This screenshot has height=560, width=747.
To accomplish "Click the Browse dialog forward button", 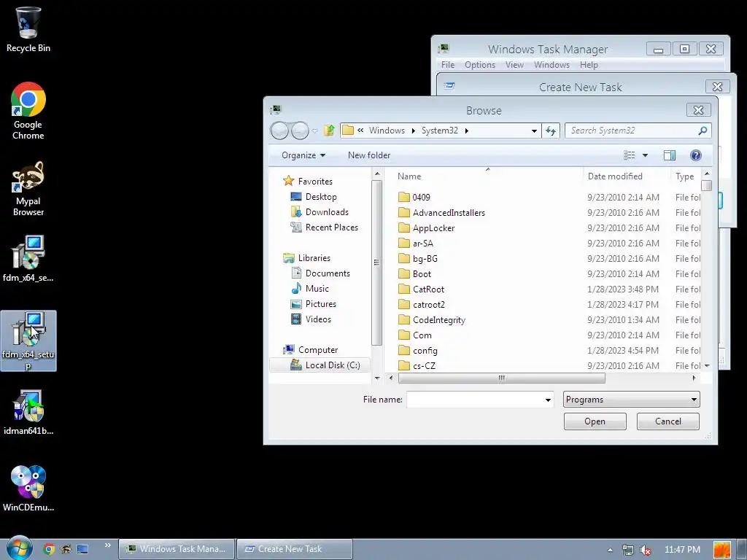I will point(300,131).
